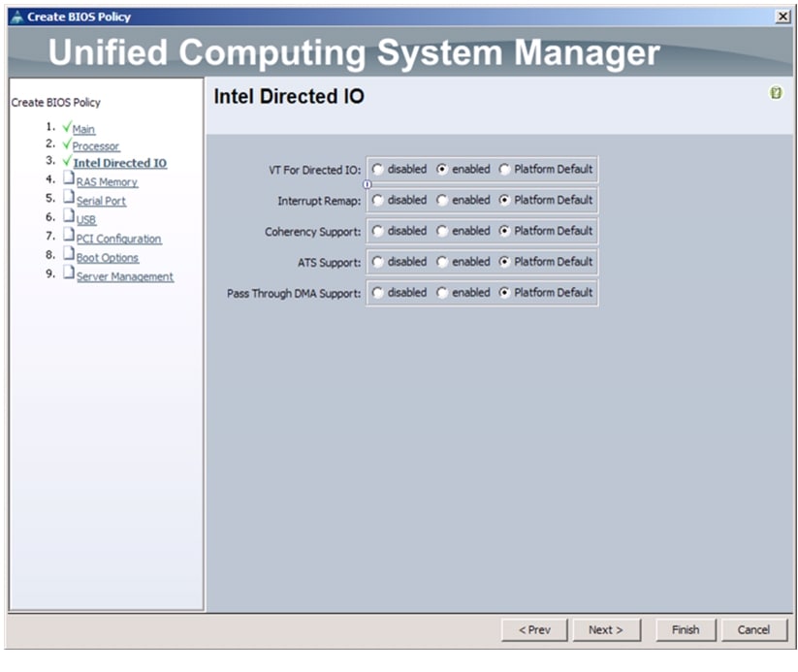The image size is (798, 672).
Task: Click the Coherency Support label
Action: (312, 232)
